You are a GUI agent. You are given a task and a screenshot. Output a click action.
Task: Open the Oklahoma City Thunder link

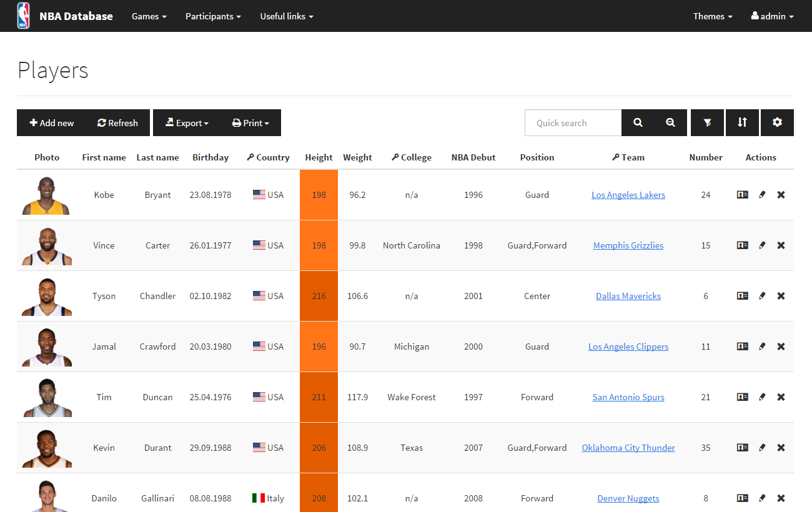tap(628, 448)
